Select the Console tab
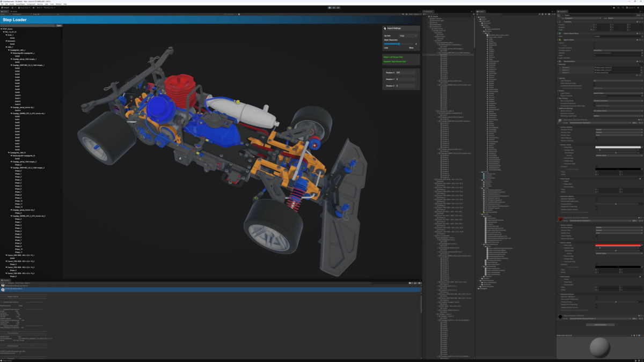This screenshot has width=644, height=362. click(5, 280)
